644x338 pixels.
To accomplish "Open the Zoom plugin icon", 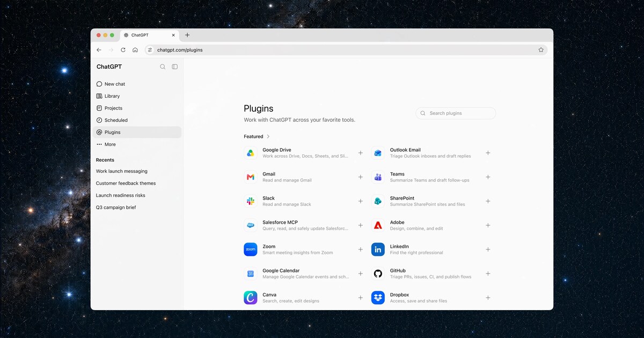I will [x=251, y=249].
